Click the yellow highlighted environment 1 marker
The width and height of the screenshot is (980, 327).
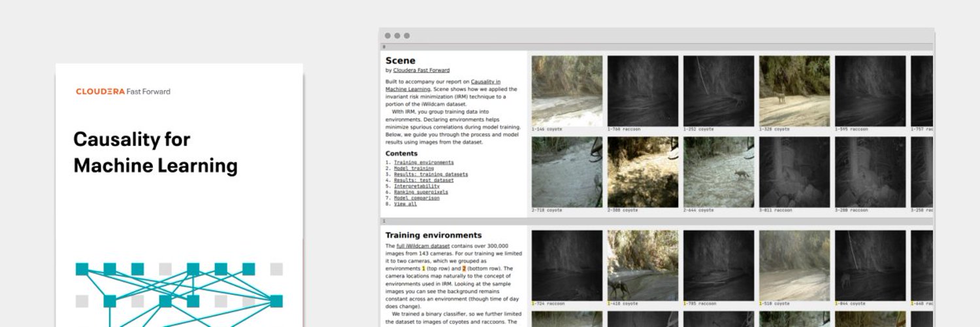click(423, 268)
